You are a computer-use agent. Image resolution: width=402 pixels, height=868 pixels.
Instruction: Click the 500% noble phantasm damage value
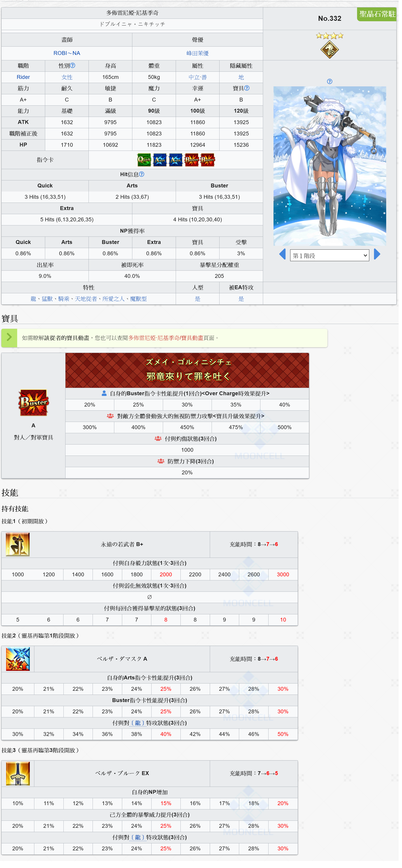pos(287,431)
